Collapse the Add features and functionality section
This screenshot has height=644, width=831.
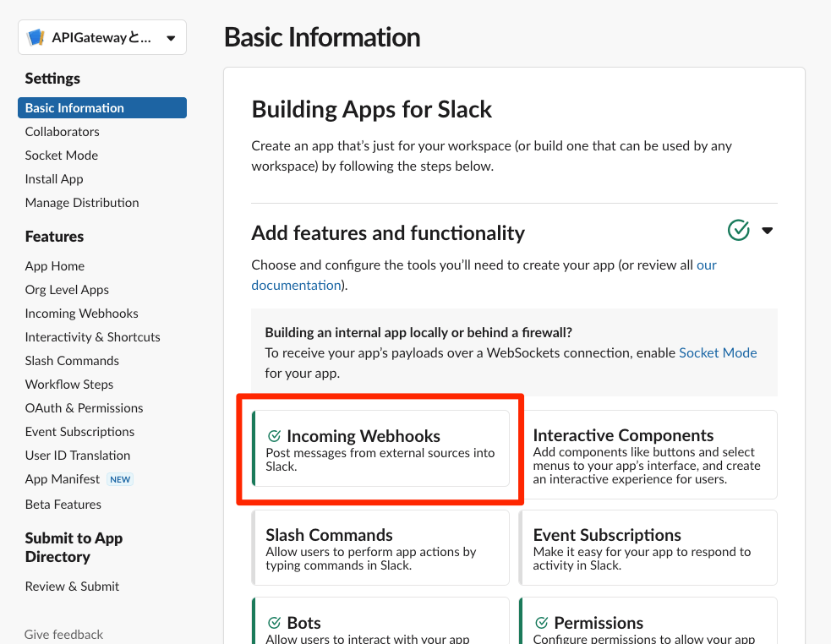tap(768, 231)
